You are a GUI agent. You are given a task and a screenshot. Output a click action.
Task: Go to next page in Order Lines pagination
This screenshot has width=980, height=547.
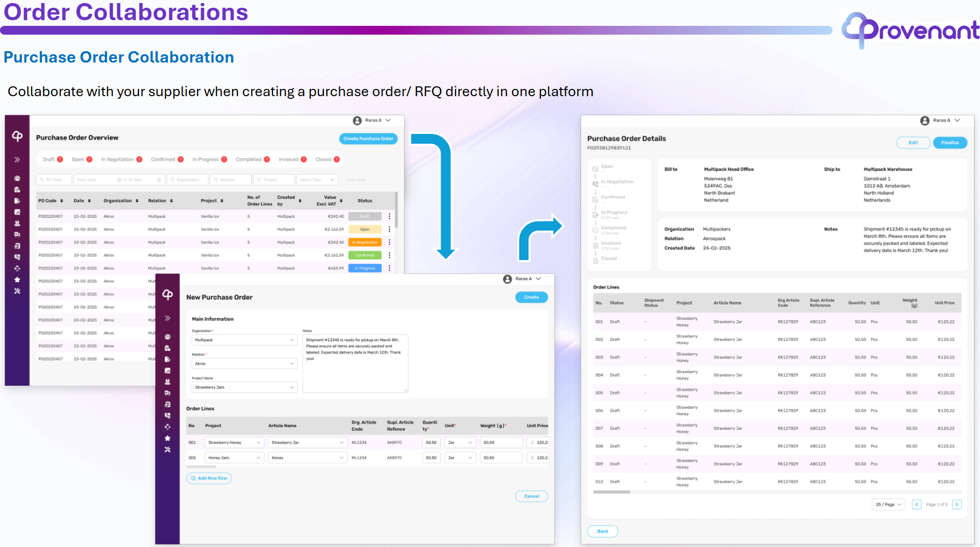[x=957, y=504]
